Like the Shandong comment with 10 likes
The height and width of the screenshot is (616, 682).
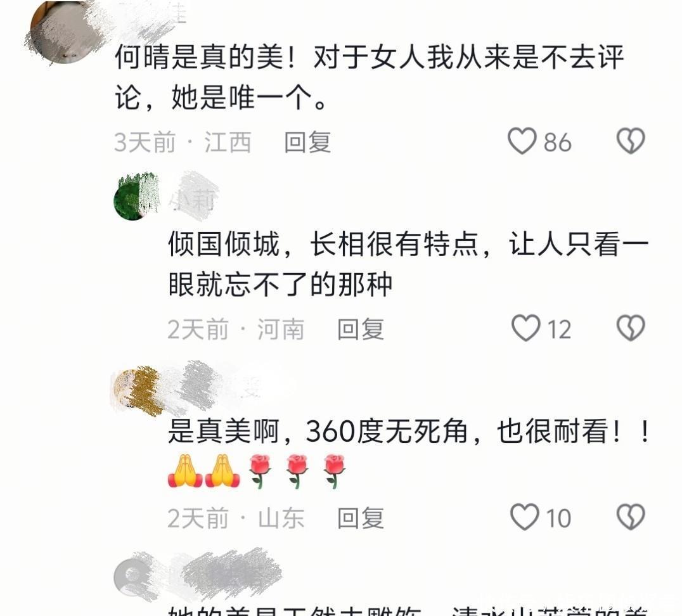click(x=525, y=517)
